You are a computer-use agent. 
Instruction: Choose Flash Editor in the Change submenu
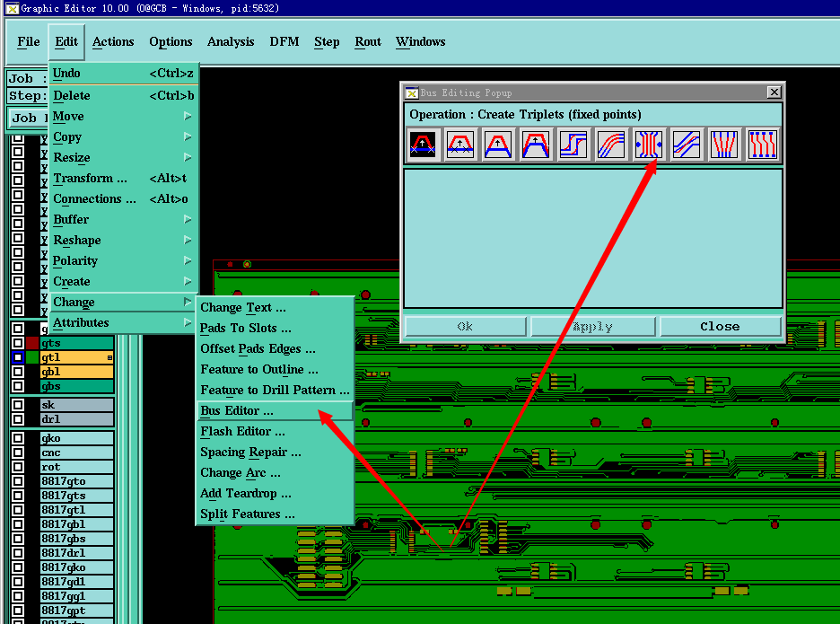[x=275, y=432]
